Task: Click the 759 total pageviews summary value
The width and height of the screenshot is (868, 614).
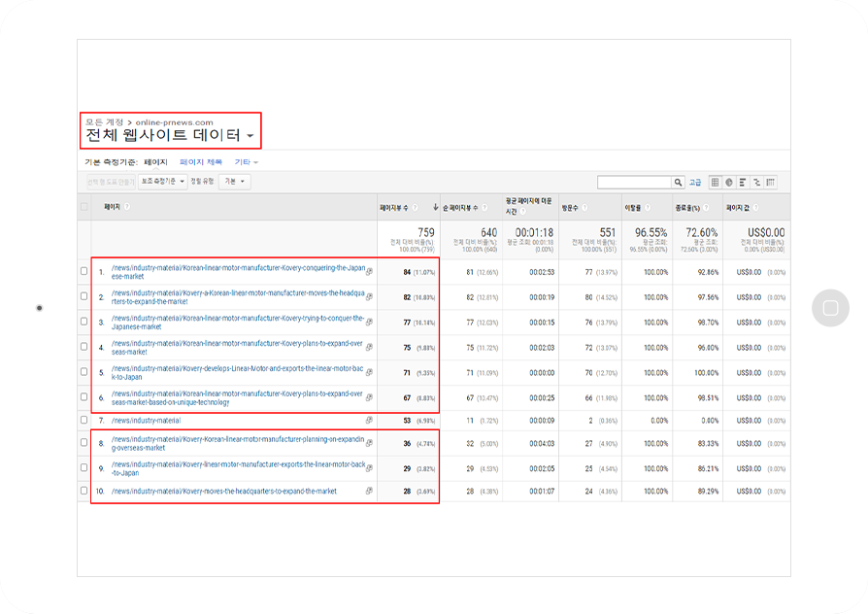Action: click(426, 233)
